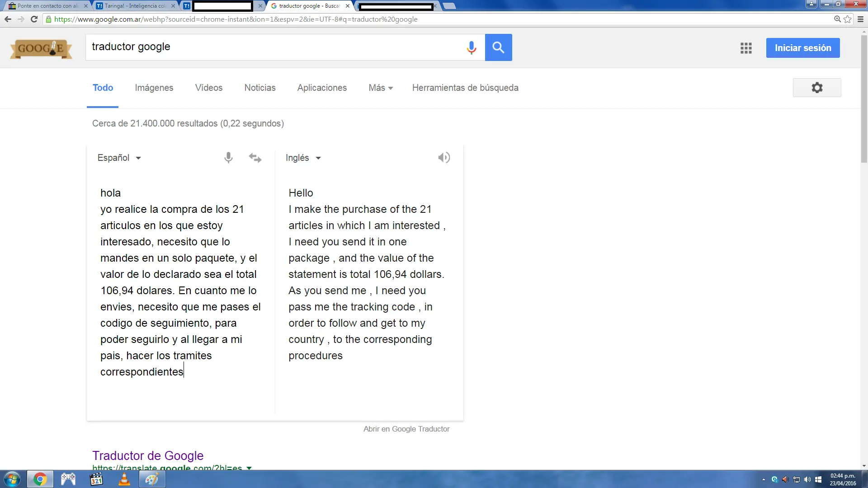868x488 pixels.
Task: Reload the current page
Action: (34, 19)
